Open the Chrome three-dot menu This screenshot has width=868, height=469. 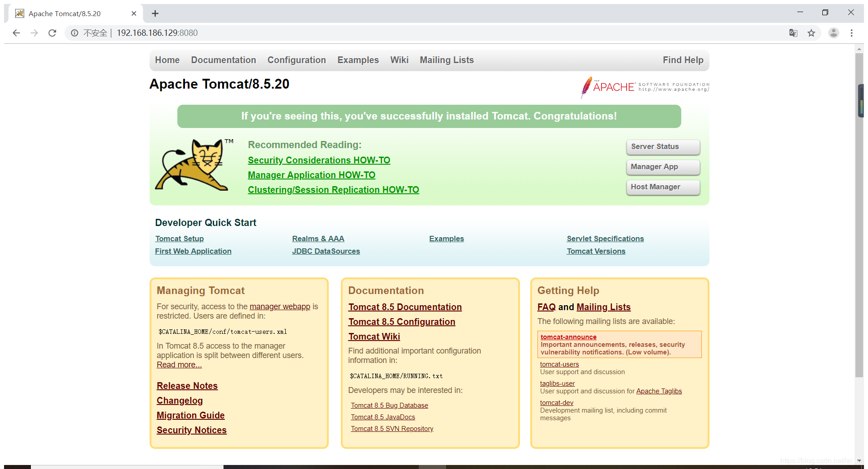click(851, 33)
